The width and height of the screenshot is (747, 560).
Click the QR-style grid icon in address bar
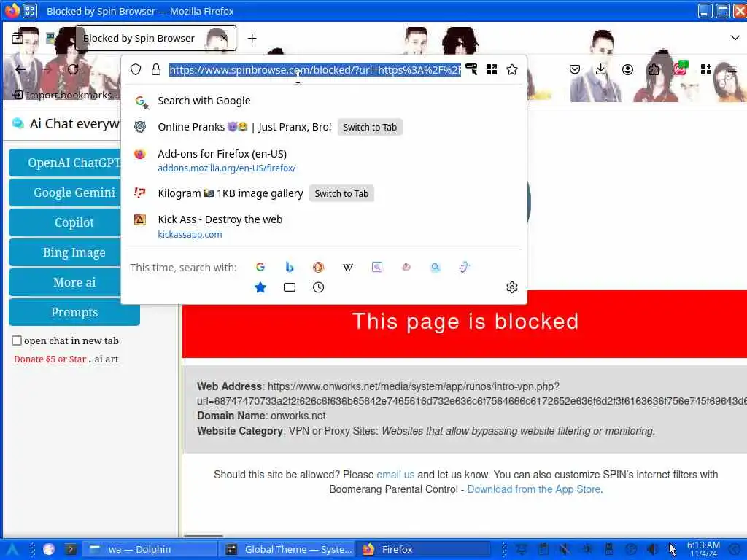(492, 69)
